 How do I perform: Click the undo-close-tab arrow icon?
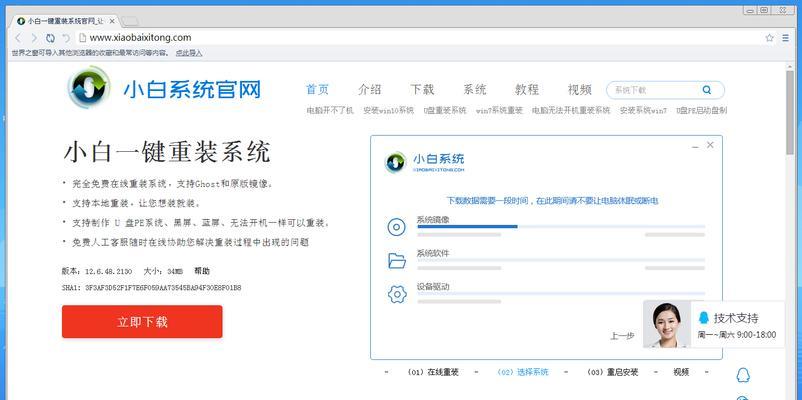point(66,38)
